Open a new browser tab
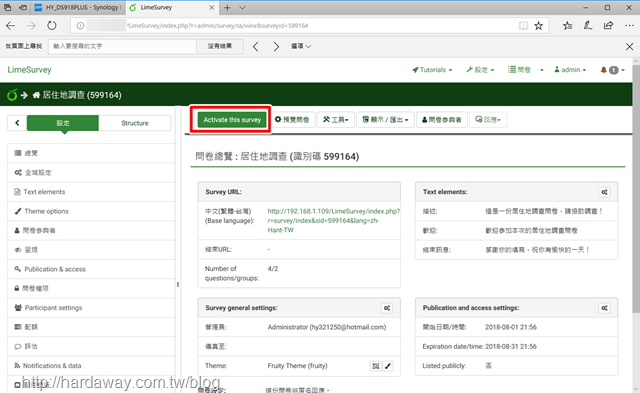The image size is (640, 393). point(227,7)
